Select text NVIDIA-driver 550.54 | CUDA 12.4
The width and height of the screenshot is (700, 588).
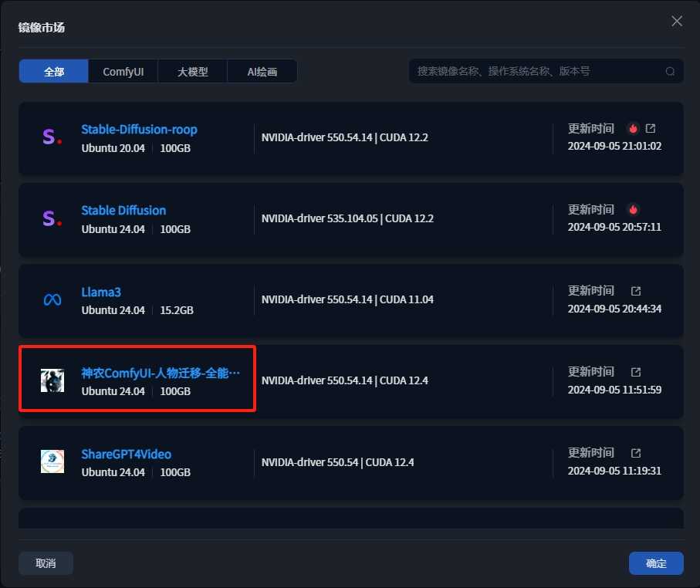[337, 462]
